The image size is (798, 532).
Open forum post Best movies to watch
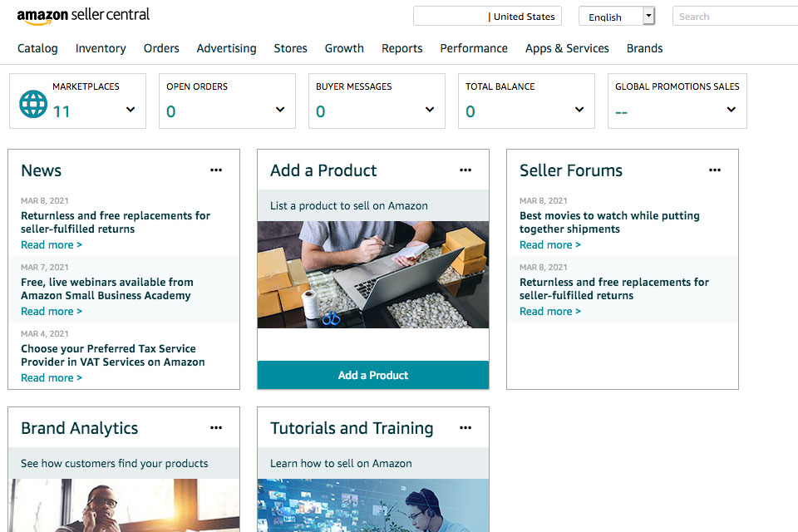click(x=609, y=223)
